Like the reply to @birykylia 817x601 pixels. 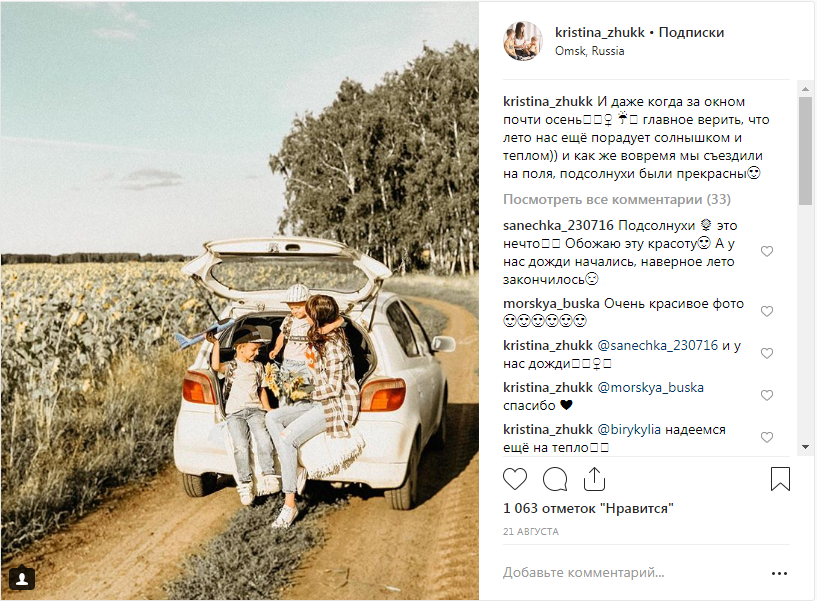(766, 437)
